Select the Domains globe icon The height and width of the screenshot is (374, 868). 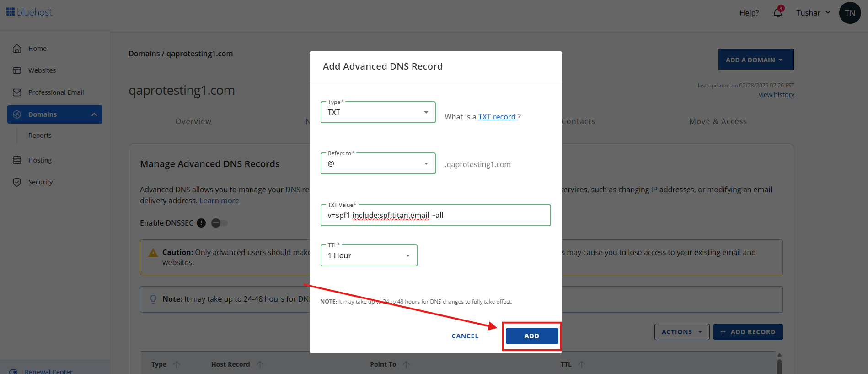click(17, 114)
